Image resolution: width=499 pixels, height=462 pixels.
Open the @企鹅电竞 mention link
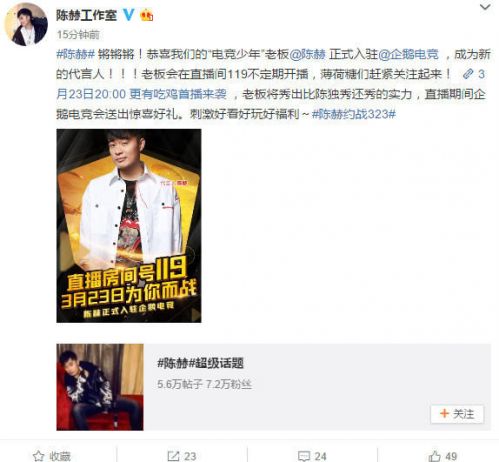pos(409,54)
